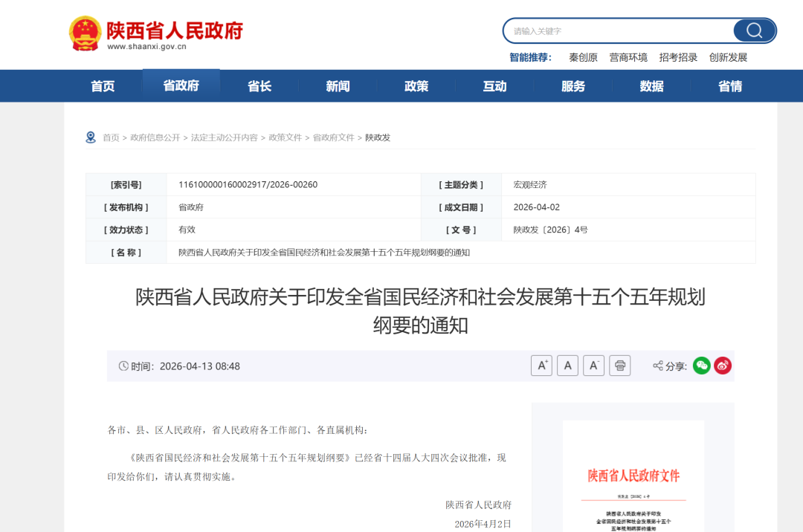
Task: Click the breadcrumb location icon
Action: [91, 137]
